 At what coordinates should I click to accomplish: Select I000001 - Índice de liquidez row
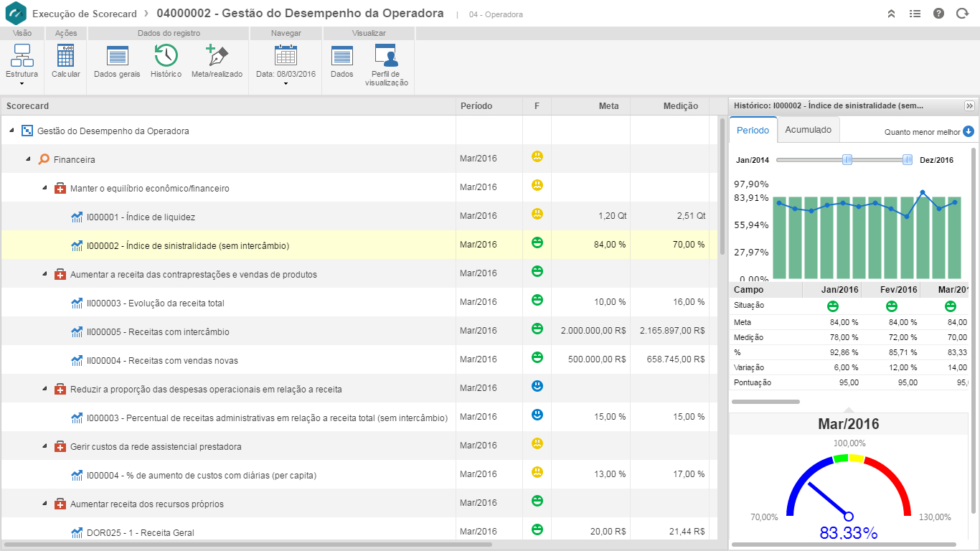pos(141,217)
